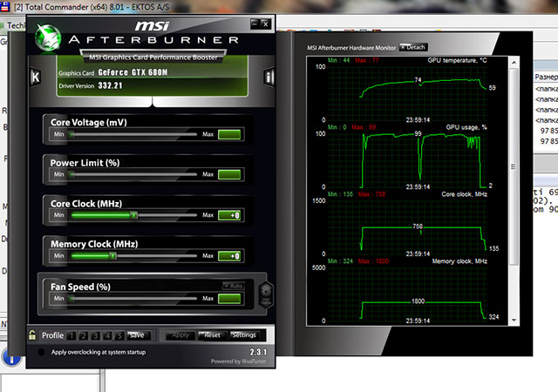Screen dimensions: 558x392
Task: Click the Core Voltage slider track
Action: [x=133, y=134]
